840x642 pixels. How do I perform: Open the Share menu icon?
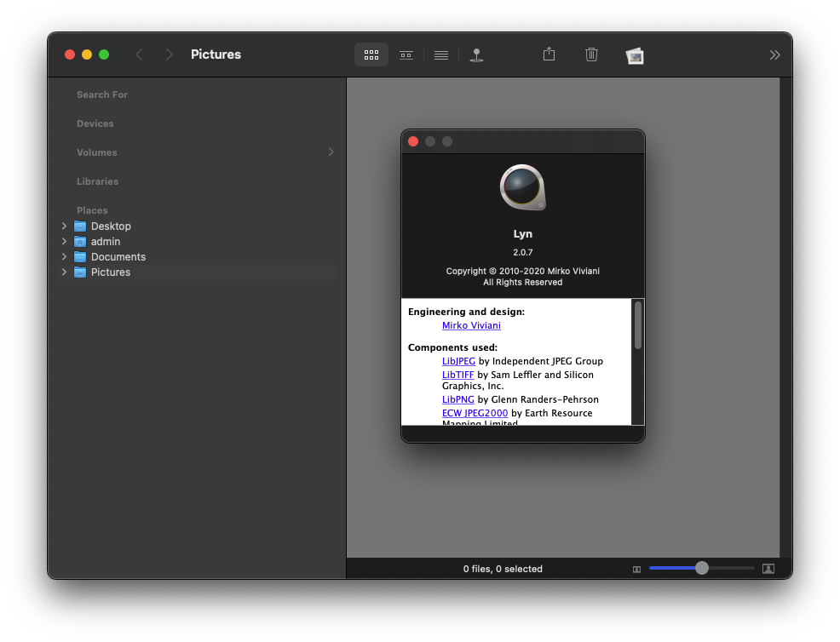[549, 54]
